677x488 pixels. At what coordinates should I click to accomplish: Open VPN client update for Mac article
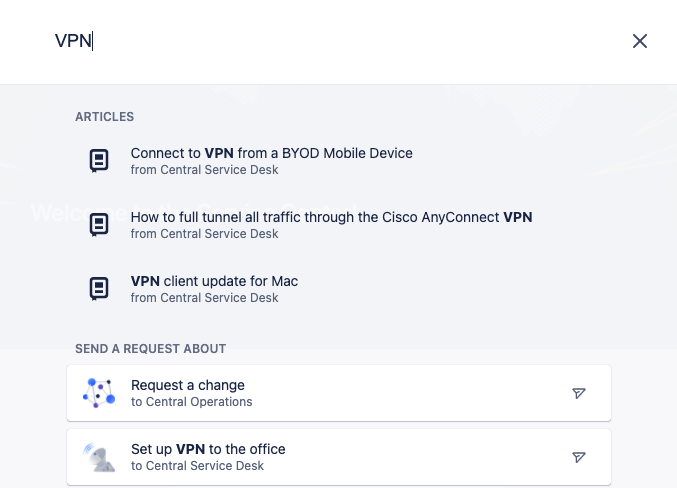[214, 281]
